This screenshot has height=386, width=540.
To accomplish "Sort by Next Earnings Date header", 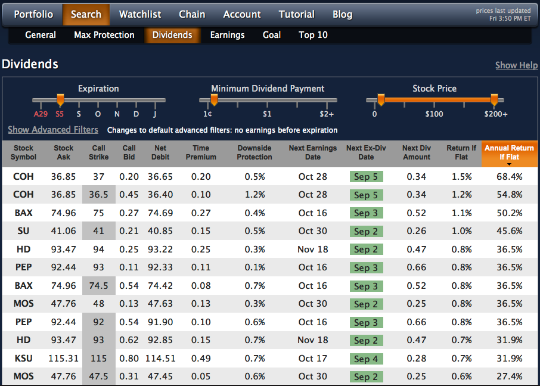I will pyautogui.click(x=313, y=153).
